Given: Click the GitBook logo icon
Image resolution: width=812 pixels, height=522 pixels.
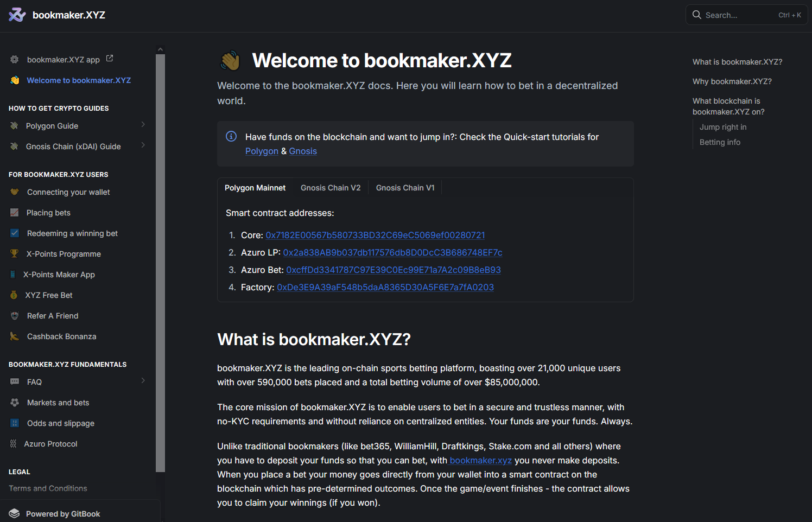Looking at the screenshot, I should (x=15, y=513).
